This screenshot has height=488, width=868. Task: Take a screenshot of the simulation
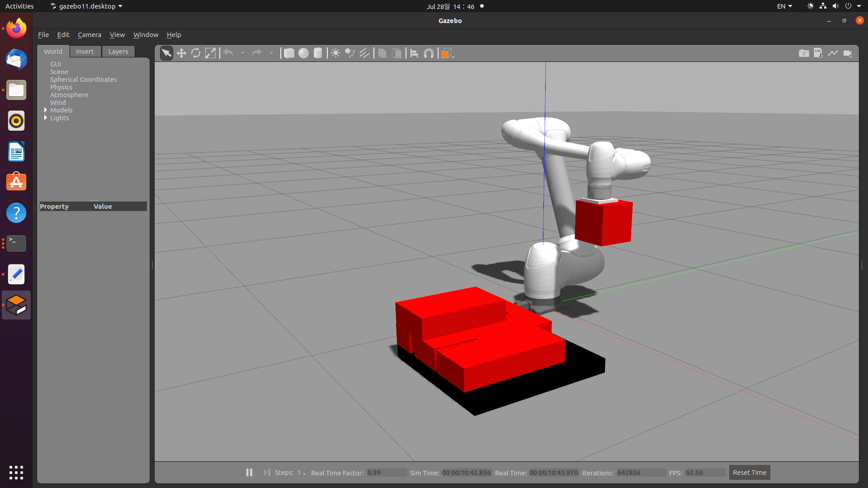click(x=804, y=53)
